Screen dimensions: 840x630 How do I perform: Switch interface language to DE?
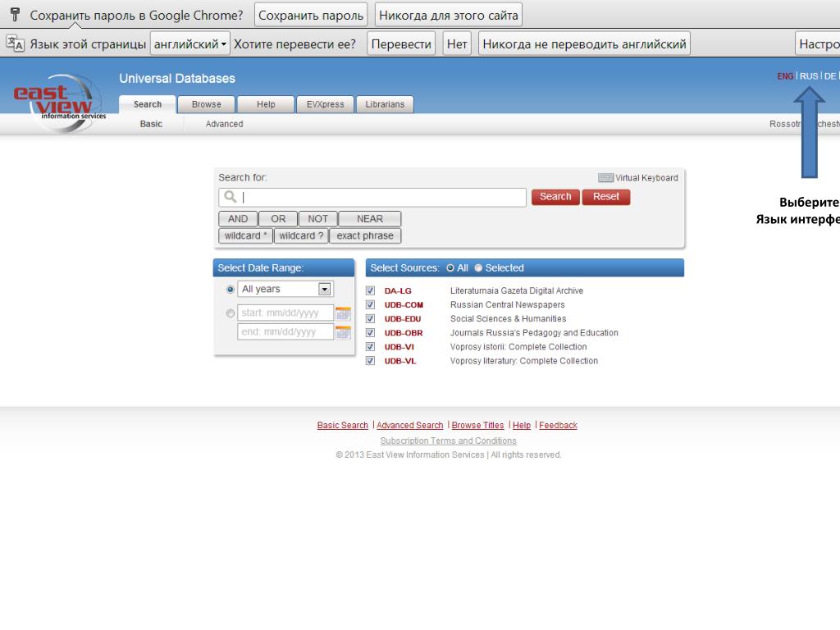coord(830,76)
